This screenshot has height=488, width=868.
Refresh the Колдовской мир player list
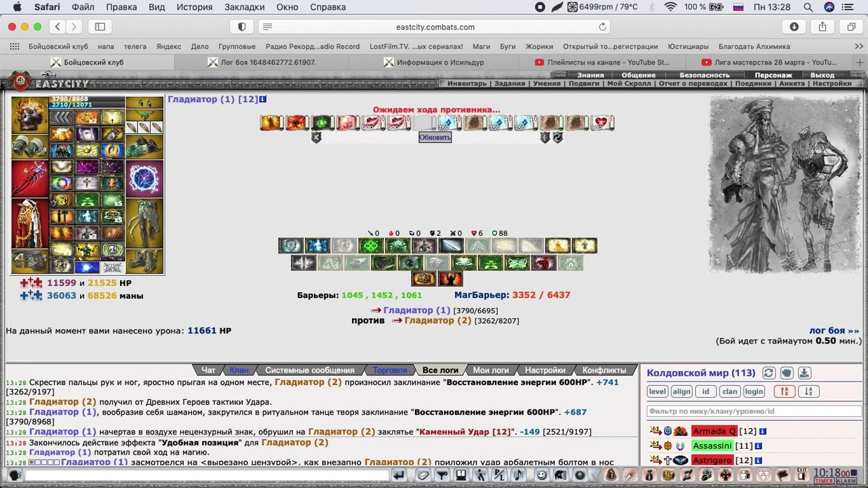click(768, 373)
